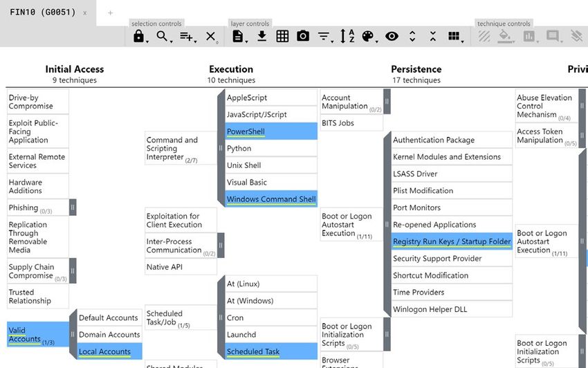Expand Abuse Elevation Control Mechanism handle
Image resolution: width=588 pixels, height=368 pixels.
(582, 106)
